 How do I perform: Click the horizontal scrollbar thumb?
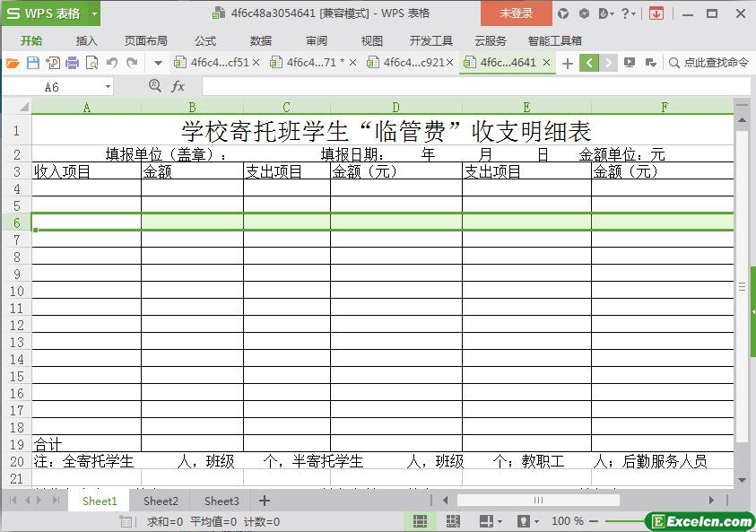[538, 501]
